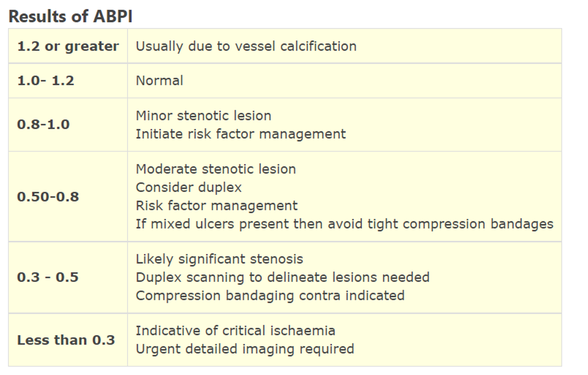Viewport: 588px width, 375px height.
Task: Click the mixed ulcers compression bandages line
Action: [x=344, y=224]
